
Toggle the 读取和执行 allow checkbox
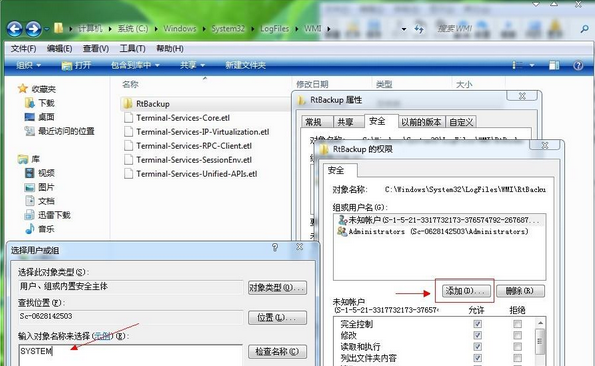click(x=477, y=347)
